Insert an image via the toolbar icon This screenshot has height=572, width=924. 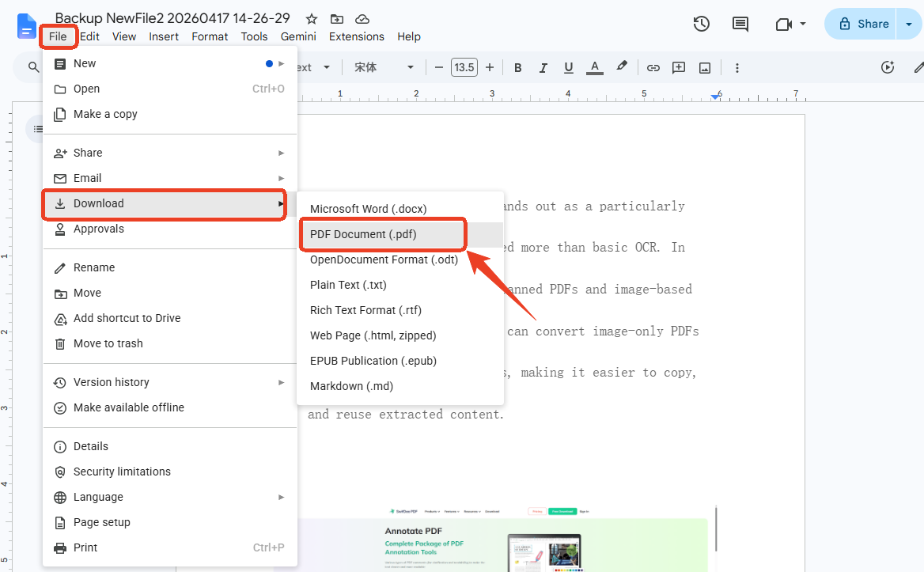click(x=705, y=68)
